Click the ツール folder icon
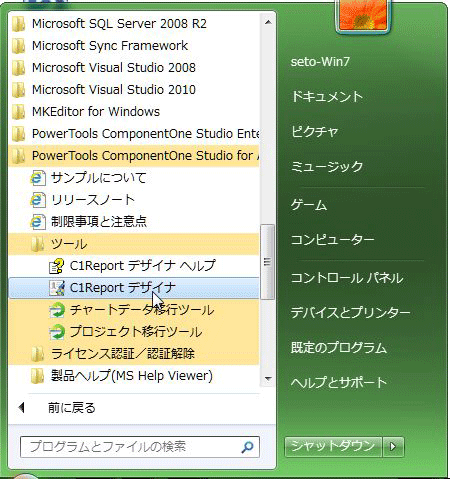The image size is (450, 479). pos(38,244)
